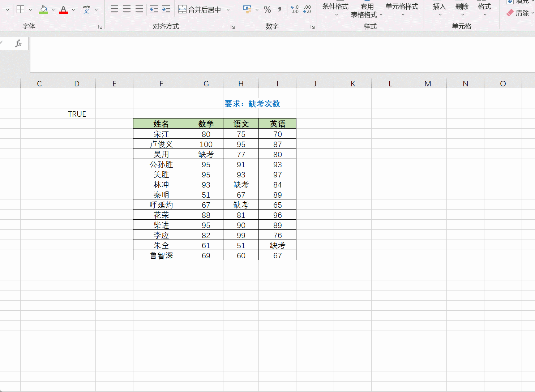Click the 删除 delete cells command
535x392 pixels.
point(462,10)
